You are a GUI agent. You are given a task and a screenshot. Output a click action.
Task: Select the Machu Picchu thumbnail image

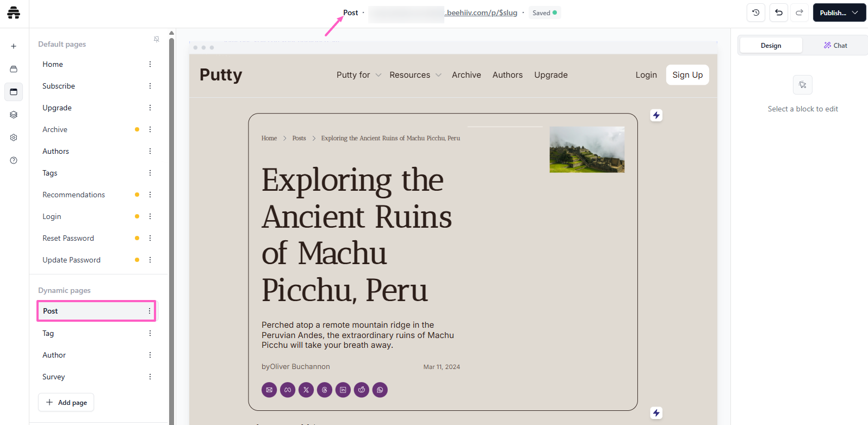[587, 149]
